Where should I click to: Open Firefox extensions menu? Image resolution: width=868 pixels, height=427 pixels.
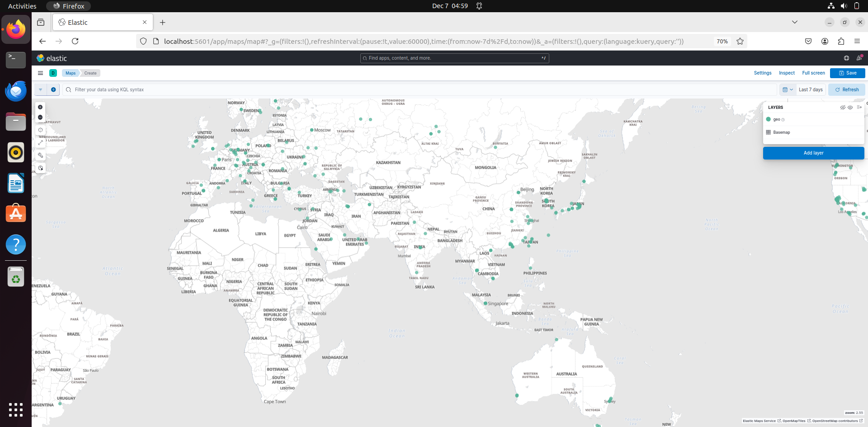[841, 41]
